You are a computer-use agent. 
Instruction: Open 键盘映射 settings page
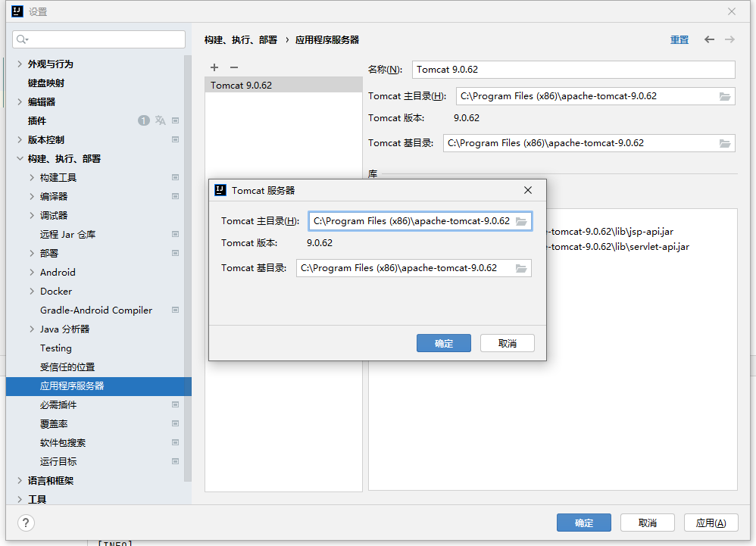pyautogui.click(x=46, y=83)
